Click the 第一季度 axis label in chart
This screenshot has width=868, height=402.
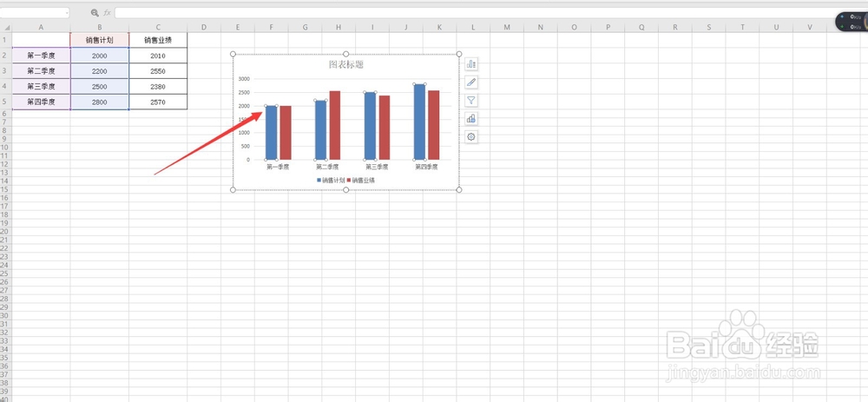[x=278, y=166]
